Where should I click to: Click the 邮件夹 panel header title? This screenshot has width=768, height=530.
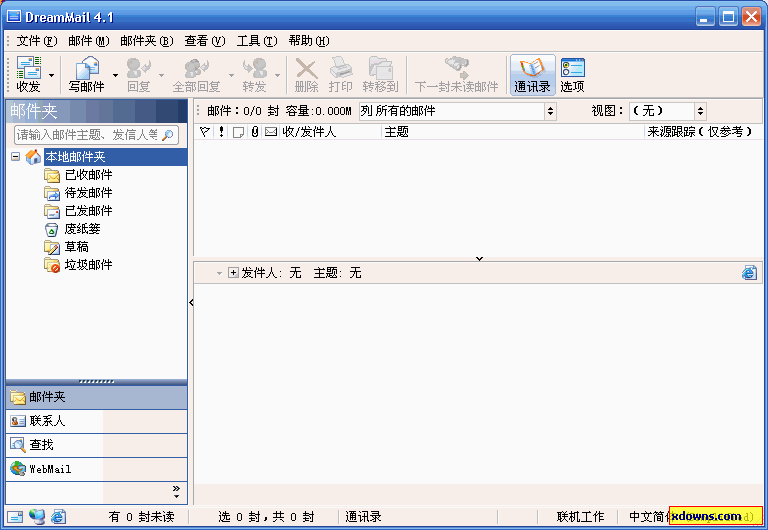[x=34, y=111]
